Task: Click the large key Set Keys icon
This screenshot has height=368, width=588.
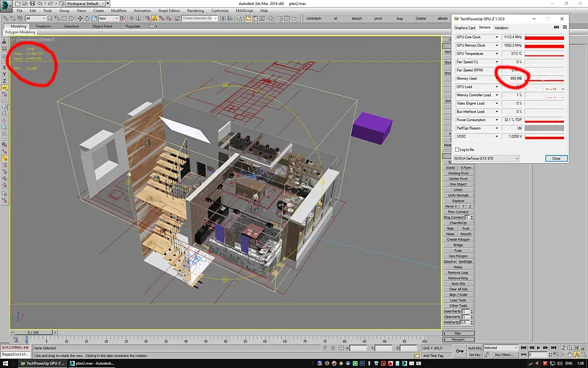Action: click(x=459, y=352)
